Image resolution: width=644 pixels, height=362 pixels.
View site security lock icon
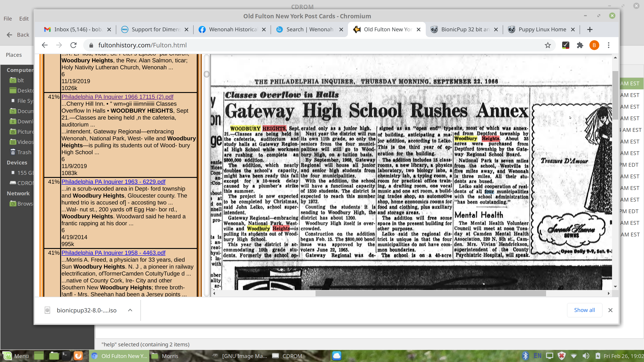pyautogui.click(x=91, y=45)
